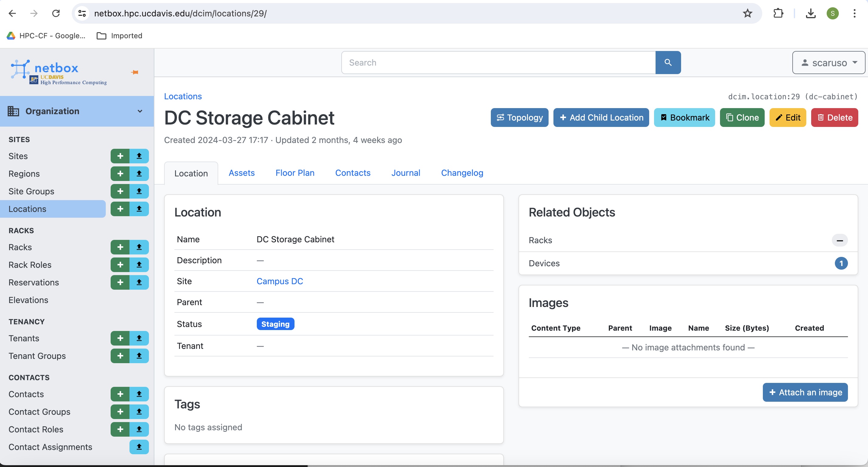Click the browser reload icon
868x467 pixels.
click(56, 13)
